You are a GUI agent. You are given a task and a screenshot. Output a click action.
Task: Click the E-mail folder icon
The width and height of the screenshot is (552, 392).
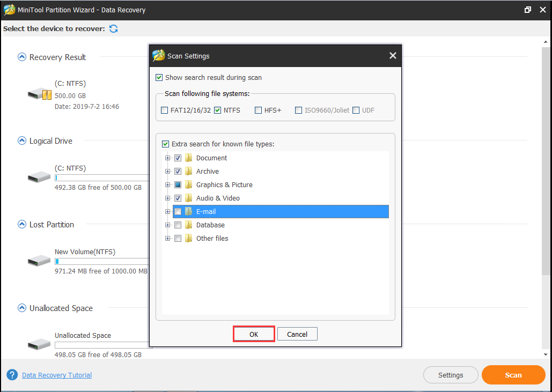click(189, 211)
